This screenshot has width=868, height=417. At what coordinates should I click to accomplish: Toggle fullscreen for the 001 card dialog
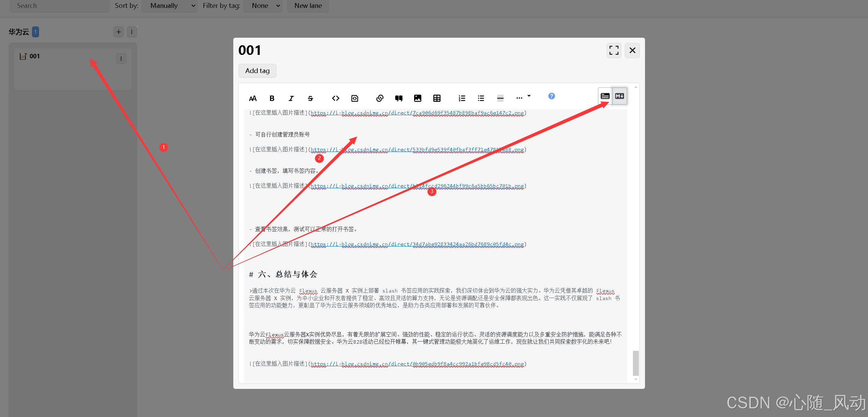pyautogui.click(x=614, y=50)
